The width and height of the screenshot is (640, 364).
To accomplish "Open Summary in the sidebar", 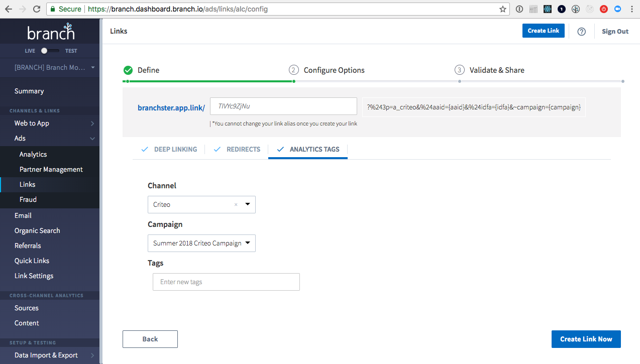I will (x=29, y=91).
